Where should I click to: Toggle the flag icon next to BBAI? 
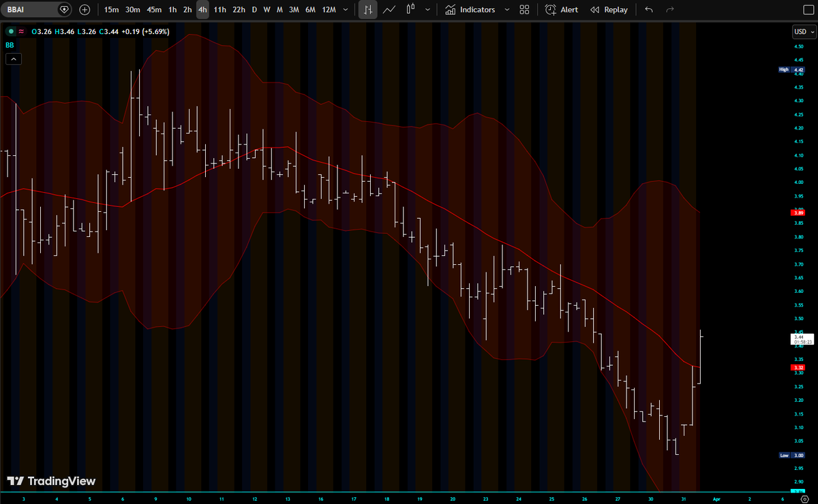[x=63, y=10]
